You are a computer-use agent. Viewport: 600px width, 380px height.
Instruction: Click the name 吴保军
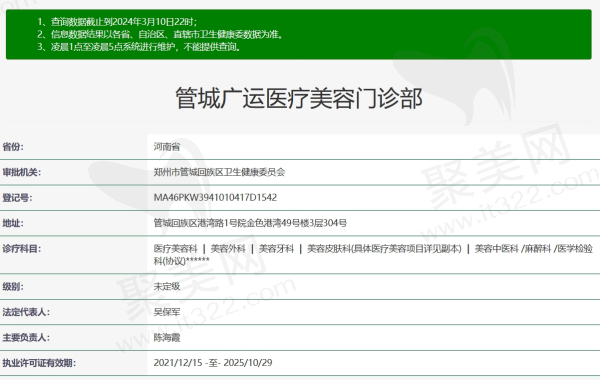click(167, 312)
